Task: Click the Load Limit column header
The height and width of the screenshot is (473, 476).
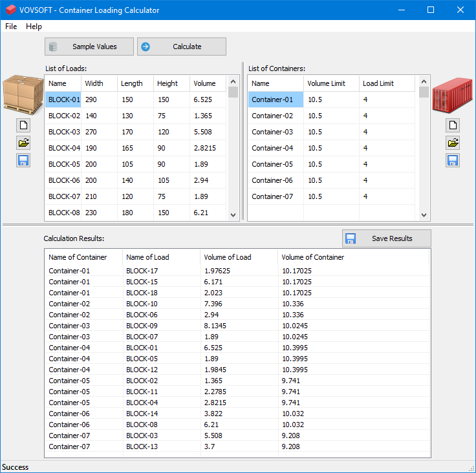Action: [387, 83]
